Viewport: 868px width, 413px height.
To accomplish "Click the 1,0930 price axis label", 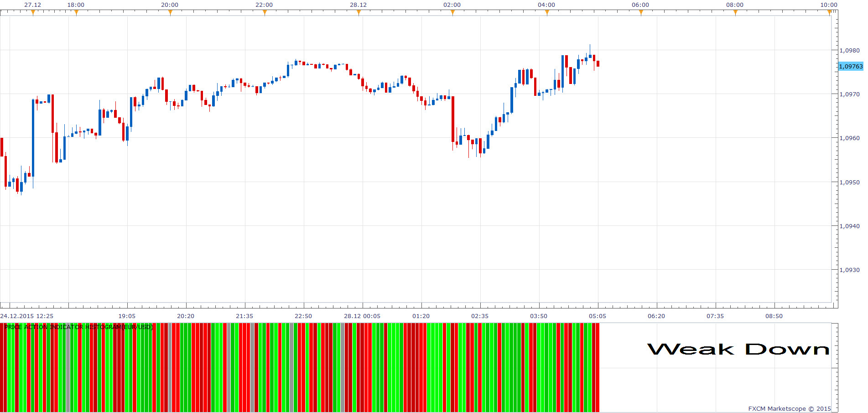I will [x=849, y=270].
